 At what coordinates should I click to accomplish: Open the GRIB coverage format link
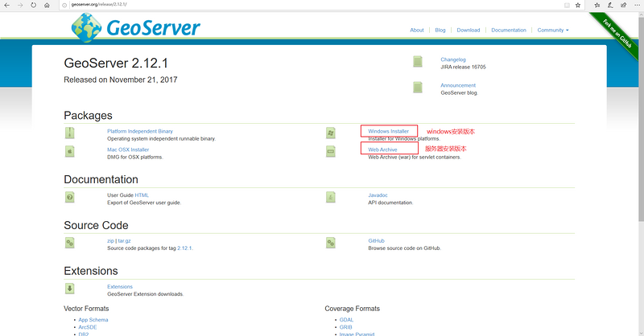click(x=346, y=327)
